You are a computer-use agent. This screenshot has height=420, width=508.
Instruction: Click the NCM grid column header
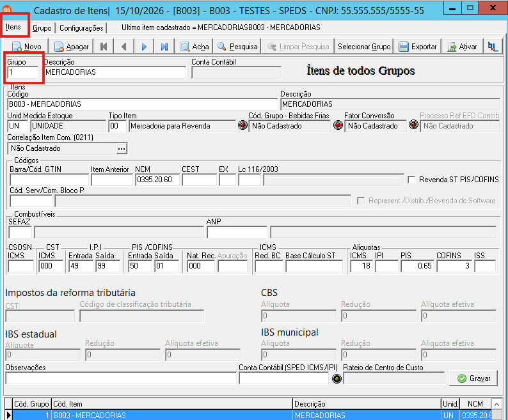[475, 404]
